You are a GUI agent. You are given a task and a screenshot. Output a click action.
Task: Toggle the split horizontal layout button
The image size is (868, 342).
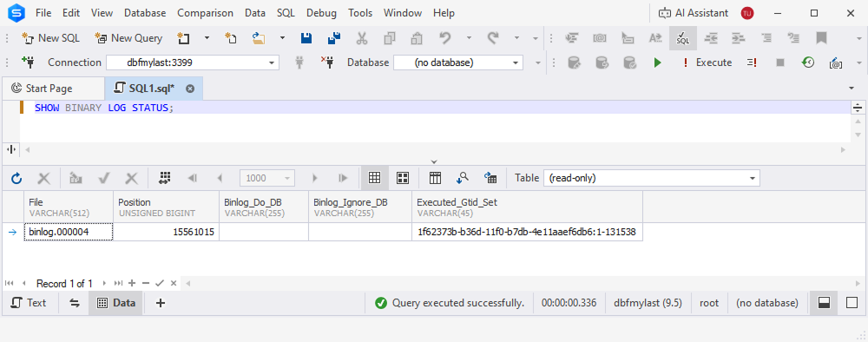824,303
